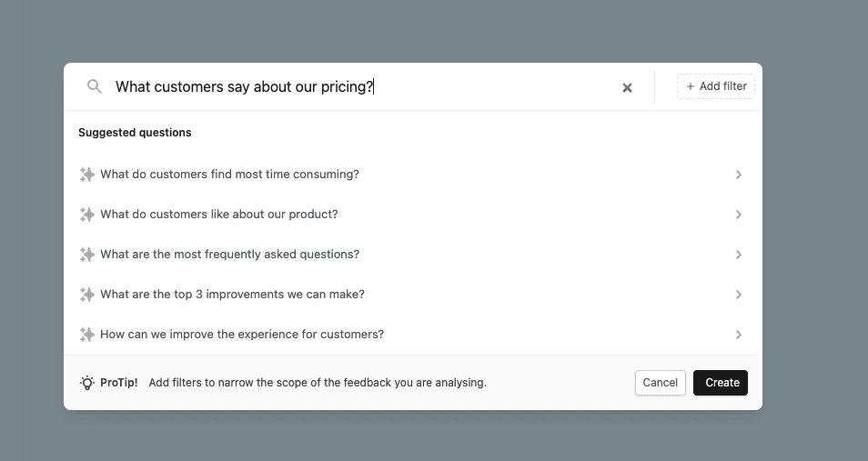The image size is (868, 461).
Task: Click sparkle icon beside 'most time consuming' question
Action: point(87,175)
